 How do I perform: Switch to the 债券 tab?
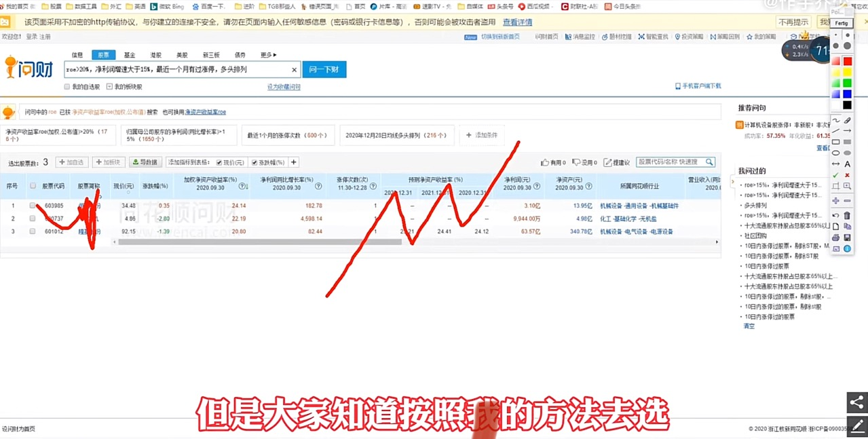click(240, 55)
